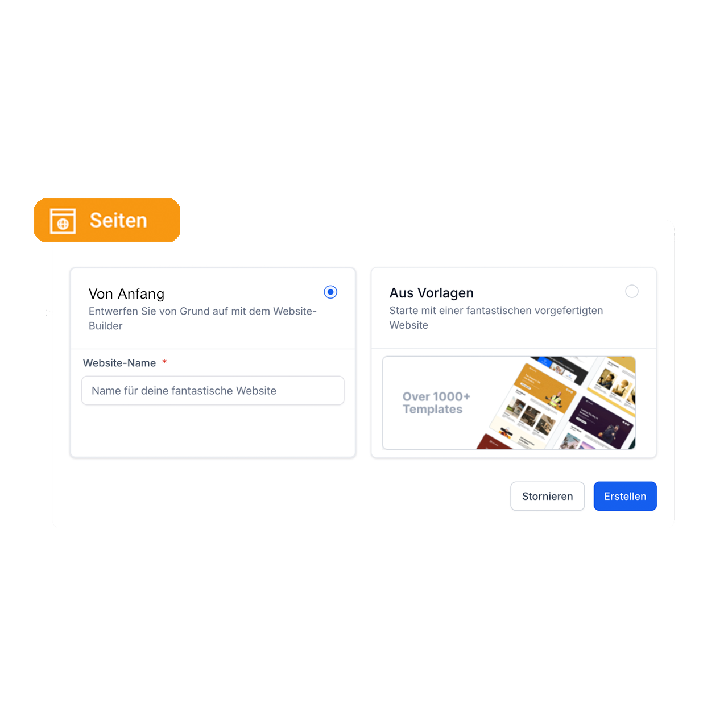Click the Seiten website icon

(63, 221)
